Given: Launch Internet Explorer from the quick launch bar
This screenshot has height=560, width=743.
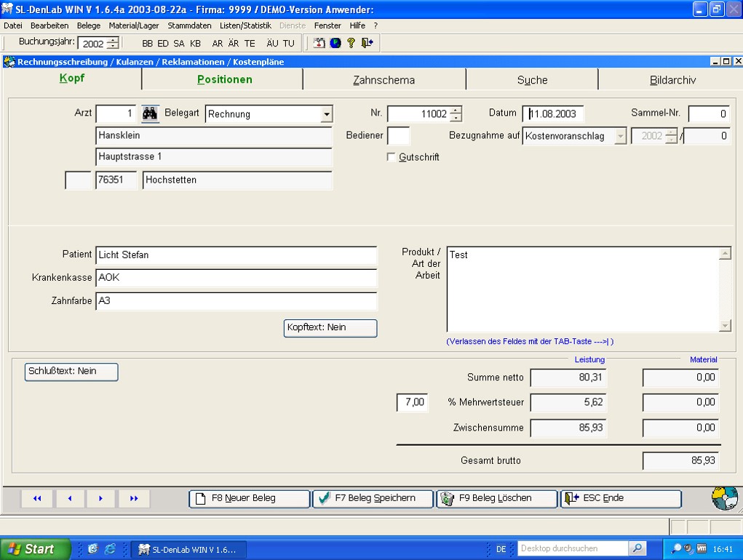Looking at the screenshot, I should pos(110,549).
